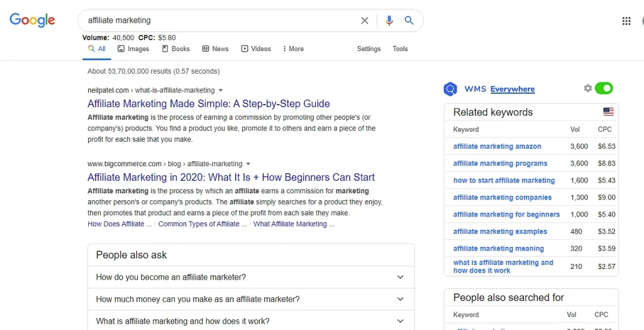Viewport: 644px width, 330px height.
Task: Open 'What Affiliate Marketing ...' sitelink
Action: click(294, 224)
